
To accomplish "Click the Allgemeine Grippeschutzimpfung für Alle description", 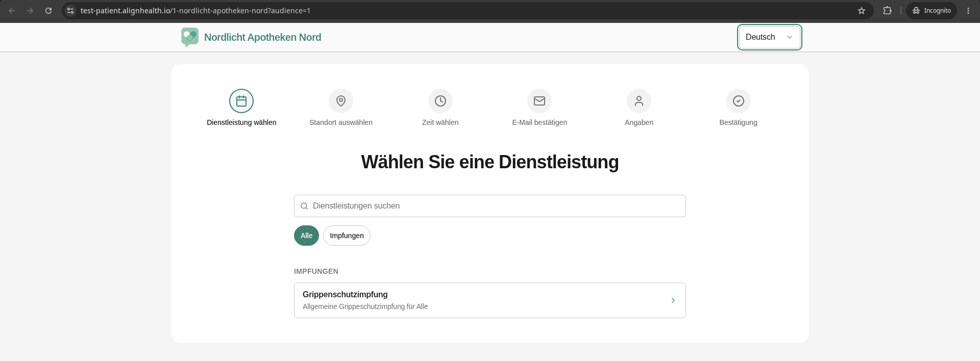I will [365, 306].
